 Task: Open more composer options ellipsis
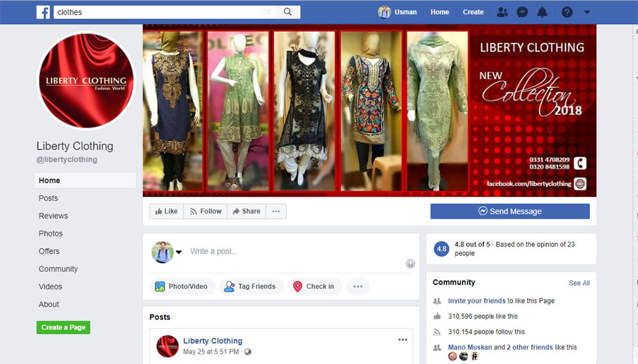tap(358, 286)
